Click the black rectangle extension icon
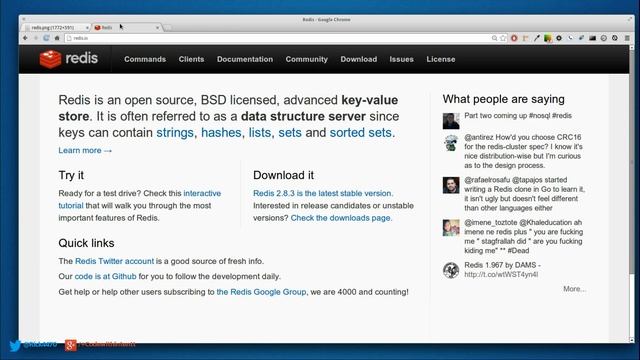 point(592,38)
